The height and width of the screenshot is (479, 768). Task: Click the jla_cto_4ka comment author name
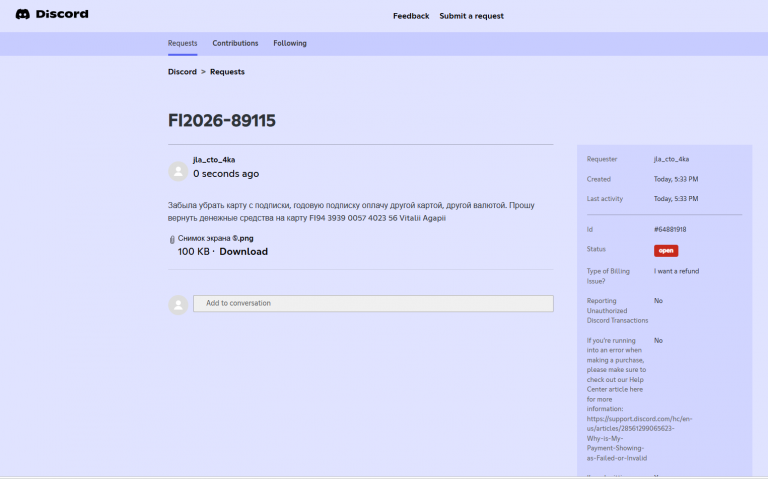tap(214, 160)
